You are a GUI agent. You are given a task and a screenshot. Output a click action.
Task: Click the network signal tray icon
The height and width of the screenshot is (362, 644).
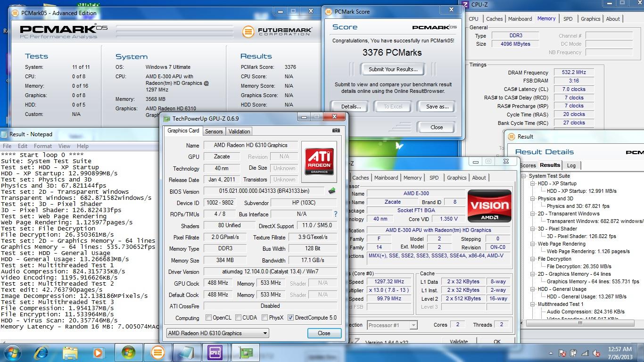coord(585,353)
